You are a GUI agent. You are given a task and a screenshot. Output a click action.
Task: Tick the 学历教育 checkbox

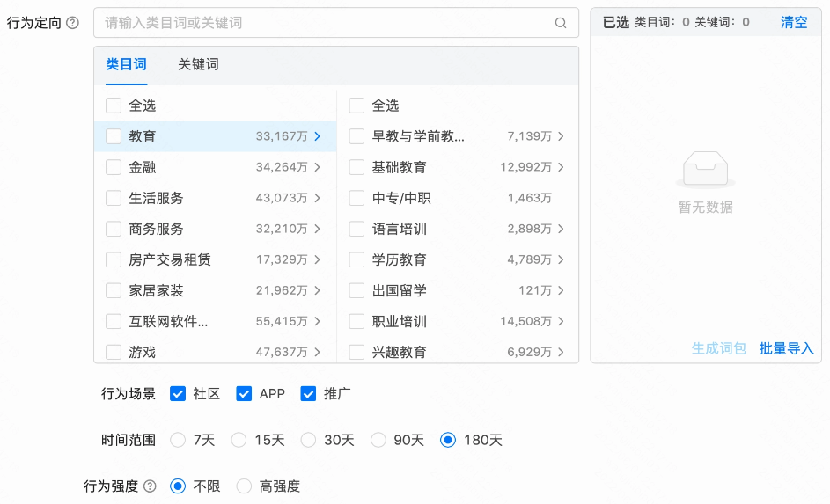tap(356, 259)
